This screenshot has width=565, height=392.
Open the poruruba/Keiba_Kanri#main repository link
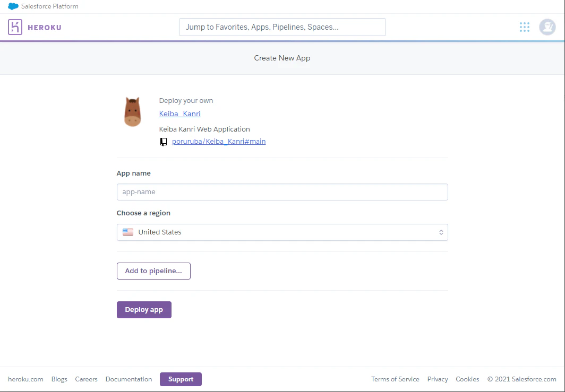click(219, 142)
